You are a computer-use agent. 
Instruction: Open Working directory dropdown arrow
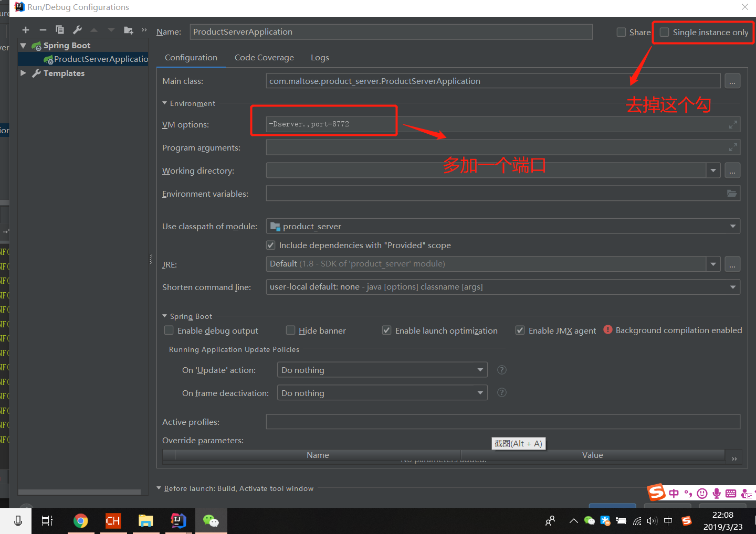[x=713, y=170]
